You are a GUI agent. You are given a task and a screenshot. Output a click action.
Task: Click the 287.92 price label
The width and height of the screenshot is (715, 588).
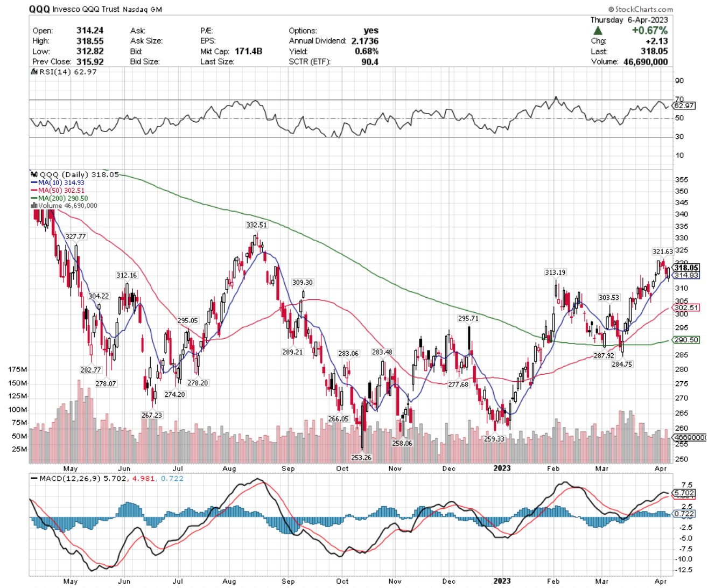pos(604,356)
